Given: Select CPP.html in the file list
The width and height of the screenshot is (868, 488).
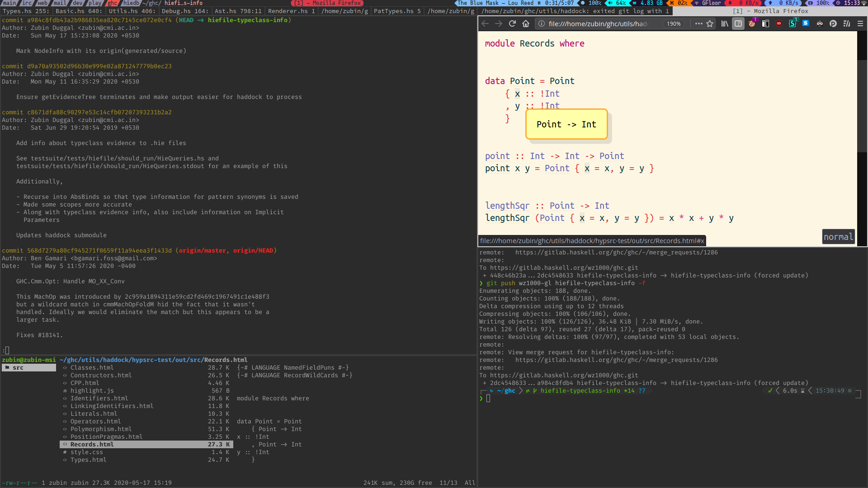Looking at the screenshot, I should (146, 383).
